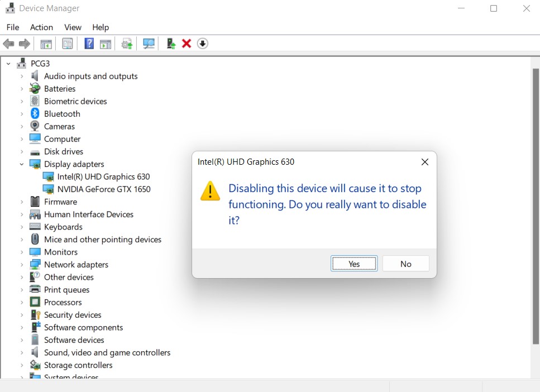The height and width of the screenshot is (392, 540).
Task: Select the NVIDIA GeForce GTX 1650 entry
Action: tap(104, 189)
